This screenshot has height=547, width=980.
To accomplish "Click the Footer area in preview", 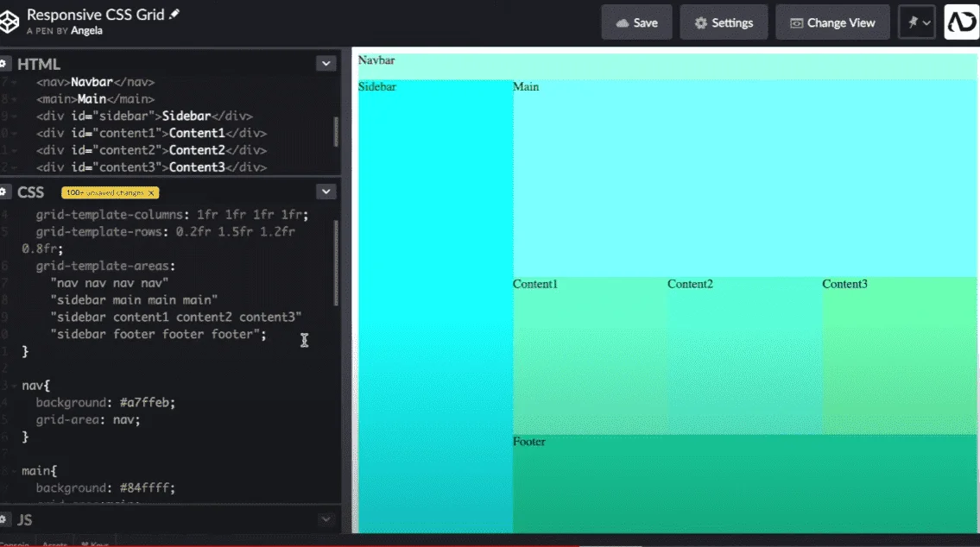I will click(744, 483).
